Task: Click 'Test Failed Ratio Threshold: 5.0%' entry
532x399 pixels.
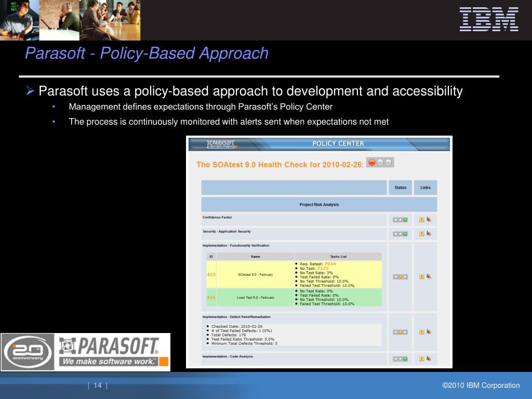Action: click(x=243, y=339)
